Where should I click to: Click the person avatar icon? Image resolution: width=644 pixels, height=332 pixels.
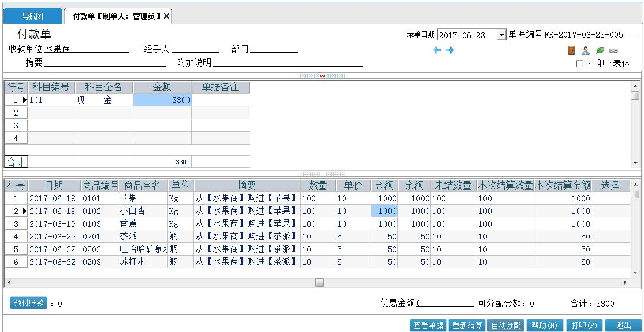coord(586,50)
